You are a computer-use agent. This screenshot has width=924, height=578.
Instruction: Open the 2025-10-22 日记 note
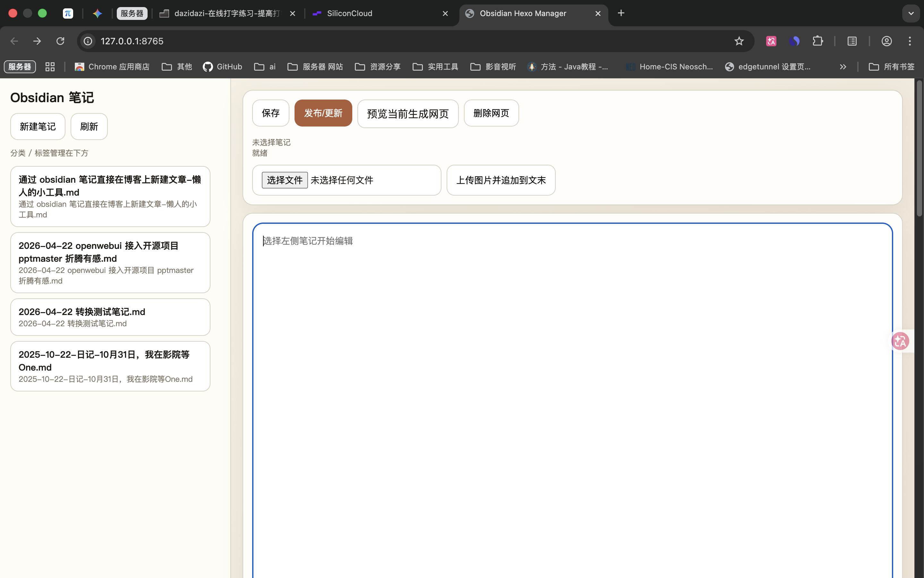[x=110, y=366]
